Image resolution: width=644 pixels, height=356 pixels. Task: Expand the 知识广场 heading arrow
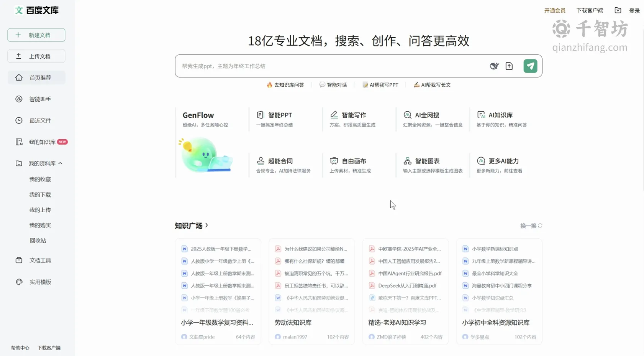coord(207,225)
